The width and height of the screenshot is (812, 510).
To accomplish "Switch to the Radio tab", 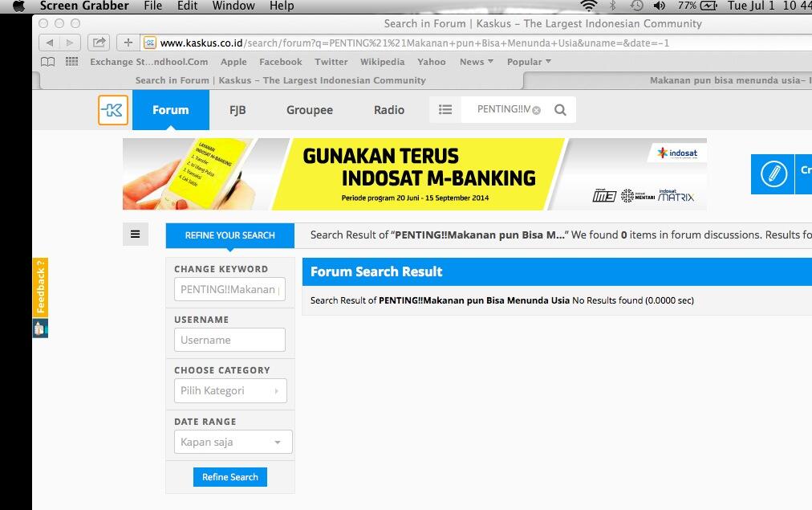I will point(389,110).
